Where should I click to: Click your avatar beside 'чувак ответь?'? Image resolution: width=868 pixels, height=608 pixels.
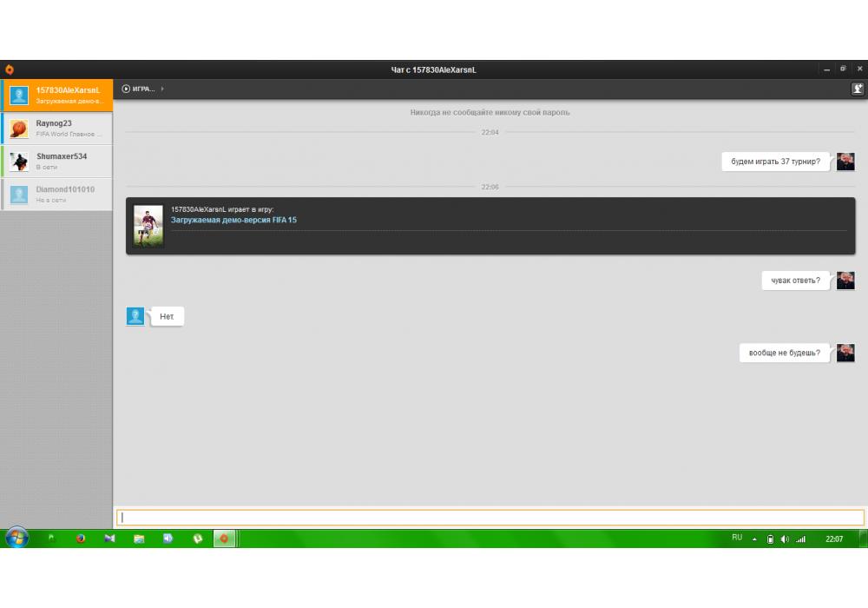845,281
